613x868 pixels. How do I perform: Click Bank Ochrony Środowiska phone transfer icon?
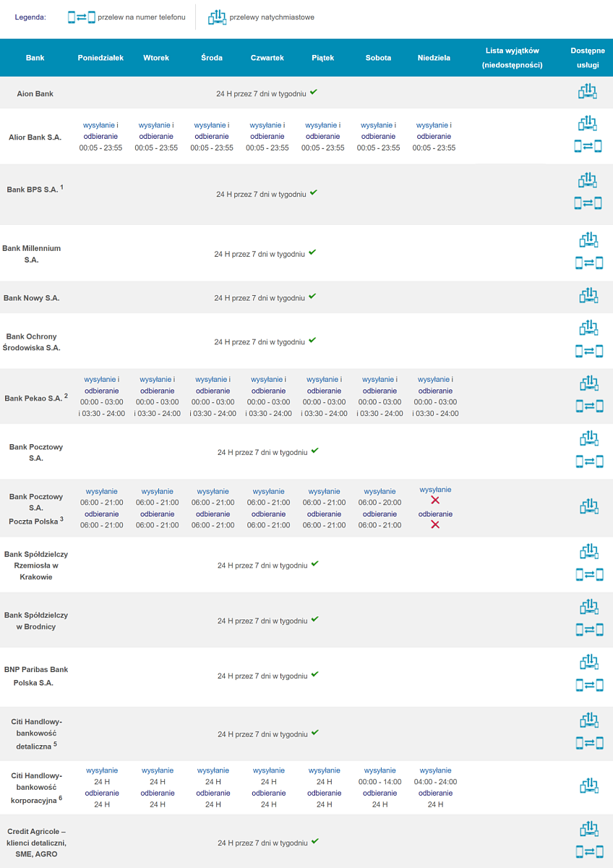[588, 351]
